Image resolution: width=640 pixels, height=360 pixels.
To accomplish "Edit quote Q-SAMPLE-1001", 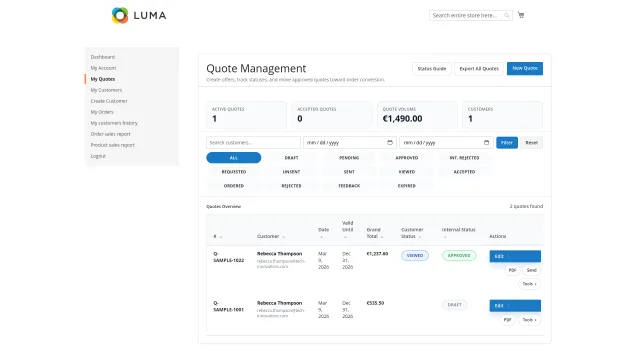I will click(x=515, y=306).
